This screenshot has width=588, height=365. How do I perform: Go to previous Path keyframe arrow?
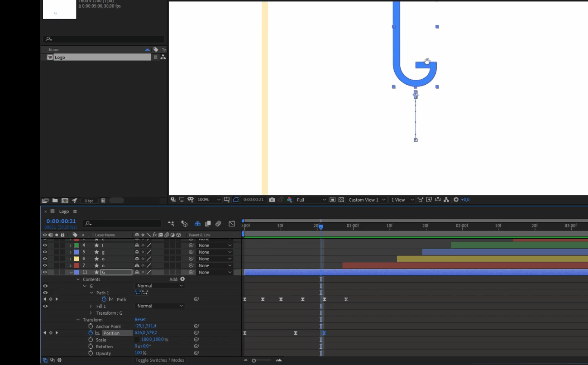pyautogui.click(x=44, y=299)
